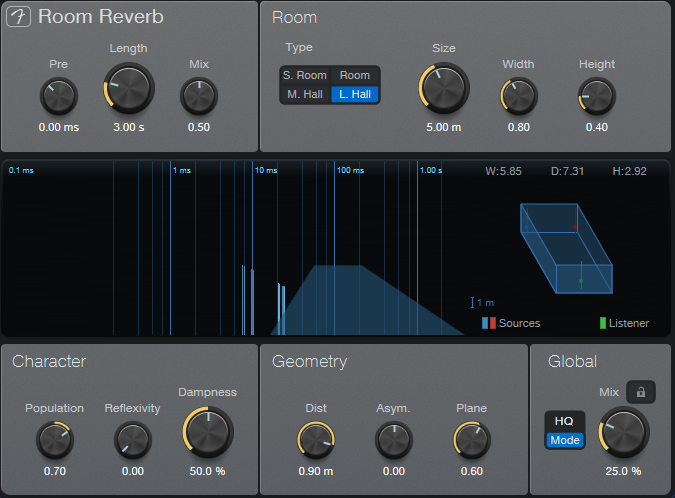
Task: Click the 3.00 s Length value field
Action: 129,127
